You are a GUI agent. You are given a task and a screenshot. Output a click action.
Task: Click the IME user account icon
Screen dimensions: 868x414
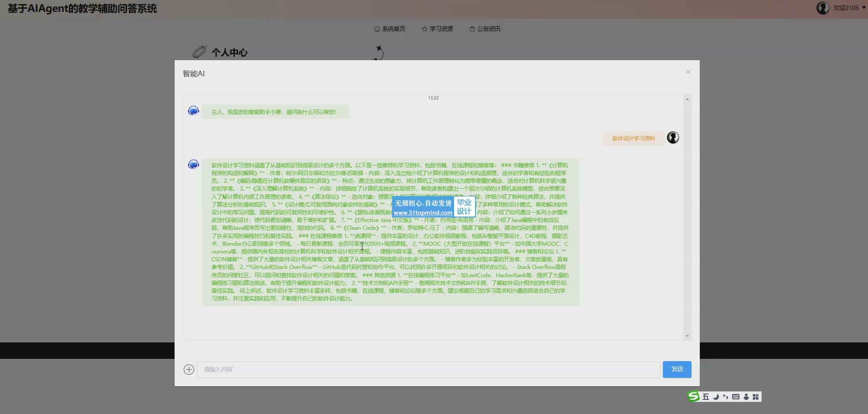(x=746, y=397)
